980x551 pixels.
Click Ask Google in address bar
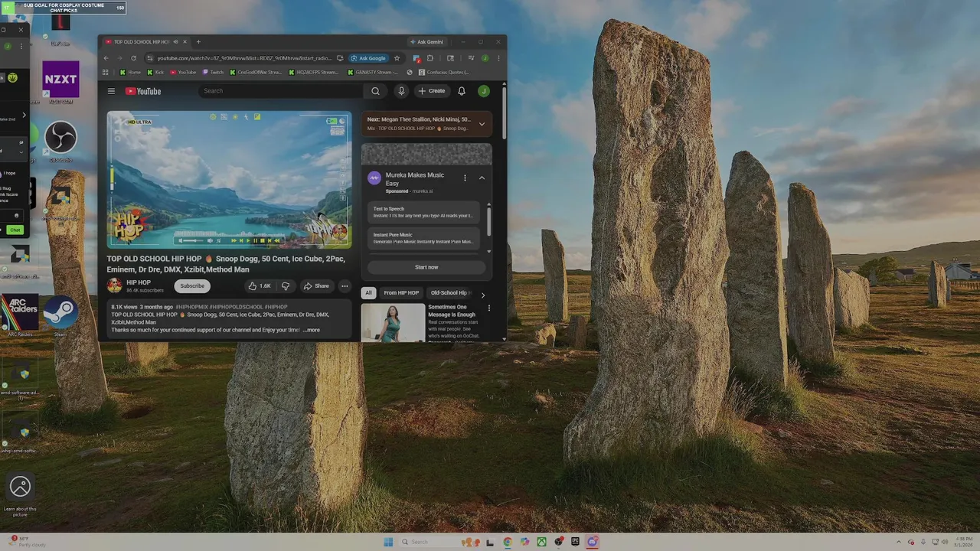coord(368,58)
